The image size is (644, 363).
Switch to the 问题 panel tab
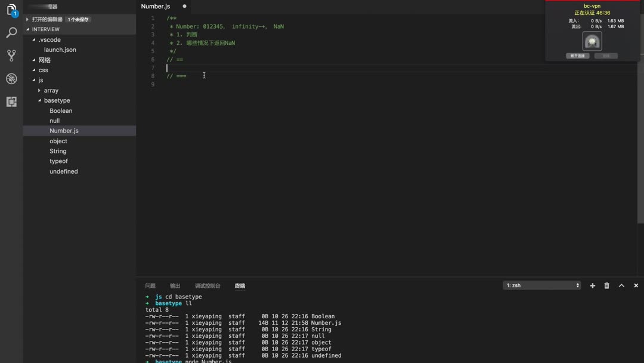[x=150, y=286]
